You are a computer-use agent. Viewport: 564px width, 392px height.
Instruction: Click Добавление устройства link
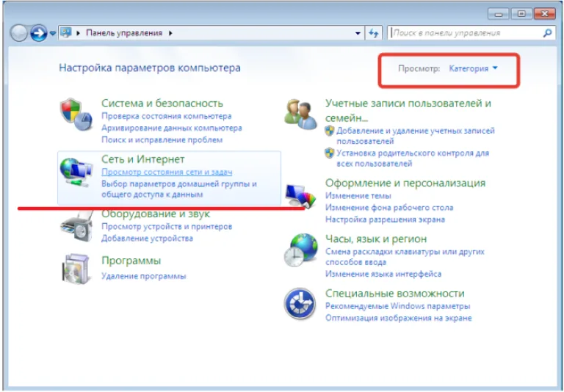click(147, 239)
